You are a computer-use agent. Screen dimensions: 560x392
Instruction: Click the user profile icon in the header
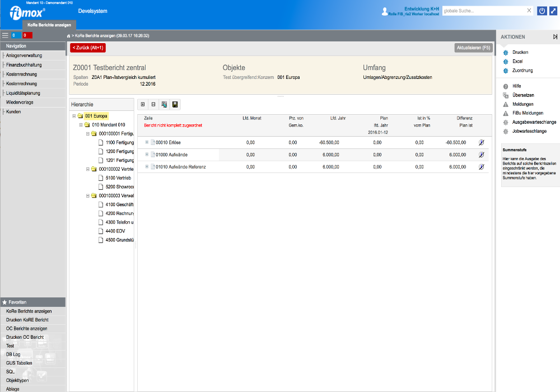tap(385, 11)
